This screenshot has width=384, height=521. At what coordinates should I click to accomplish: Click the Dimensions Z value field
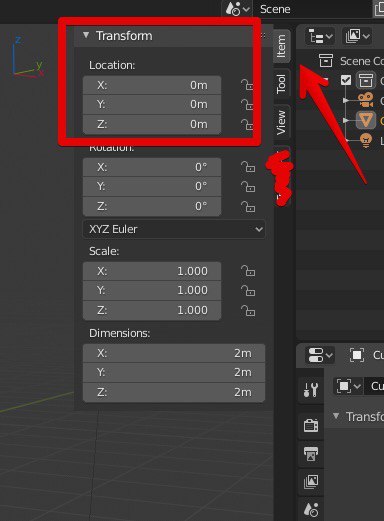(174, 392)
